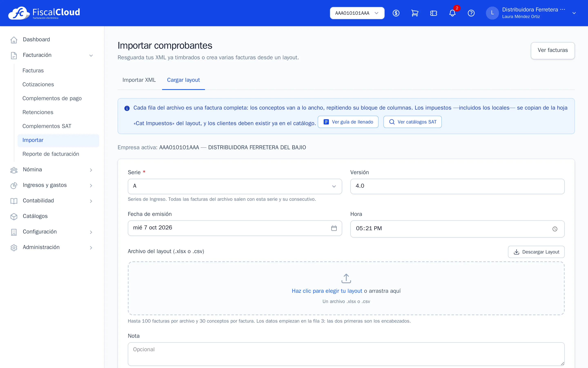This screenshot has width=588, height=368.
Task: Open the help question mark icon
Action: (x=471, y=13)
